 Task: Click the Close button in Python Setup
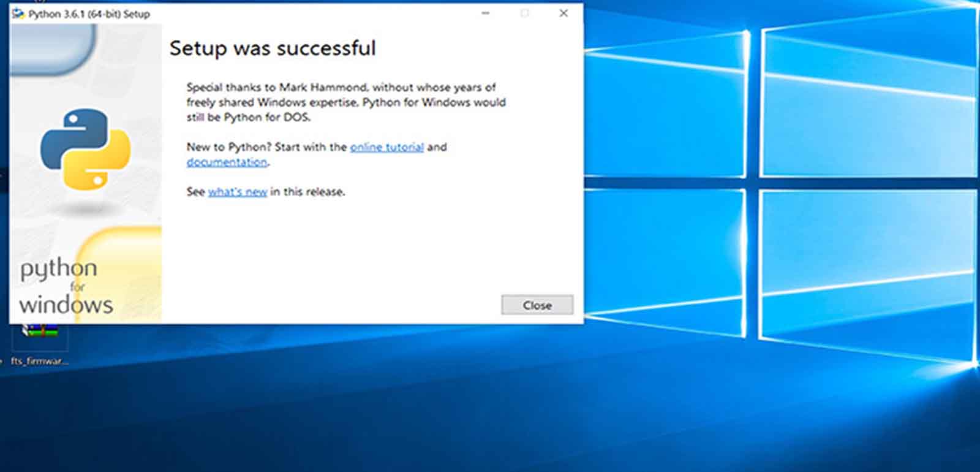tap(537, 305)
